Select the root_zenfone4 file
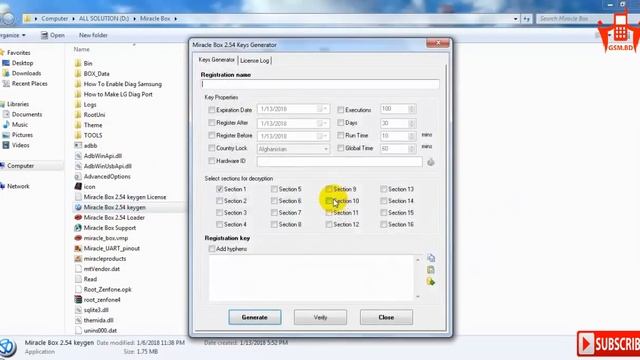Screen dimensions: 640x360 [x=97, y=300]
